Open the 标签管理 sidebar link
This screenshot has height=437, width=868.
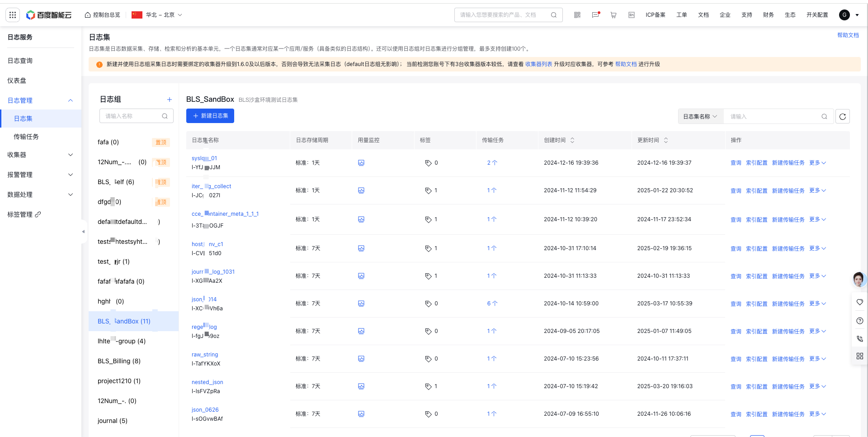[20, 214]
